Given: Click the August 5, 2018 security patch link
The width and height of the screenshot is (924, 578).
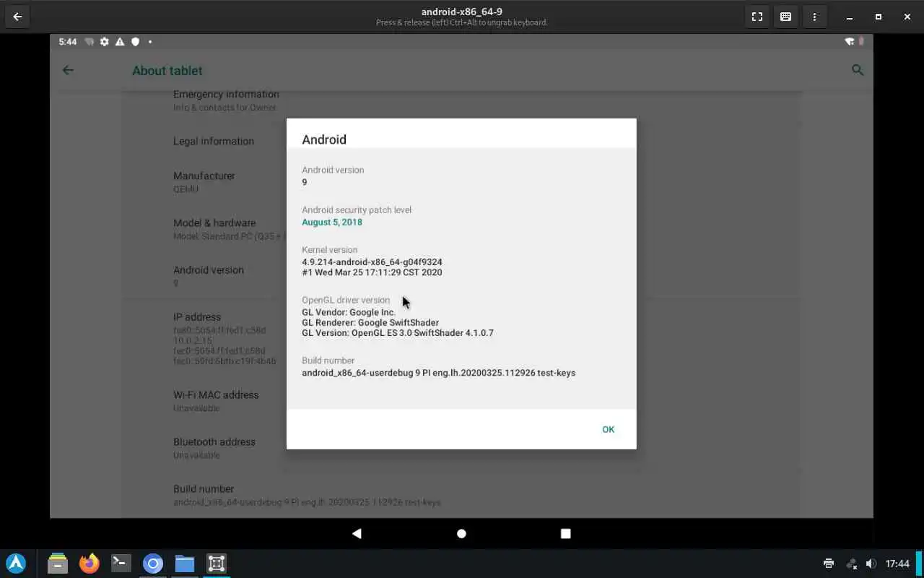Looking at the screenshot, I should (332, 222).
